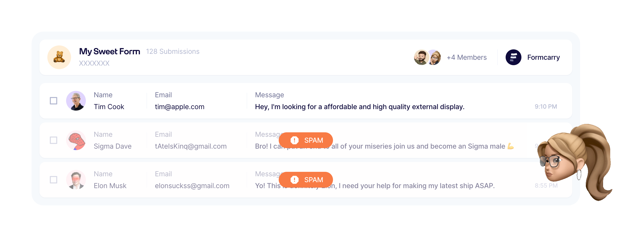Click the blonde member avatar in header

pos(435,57)
